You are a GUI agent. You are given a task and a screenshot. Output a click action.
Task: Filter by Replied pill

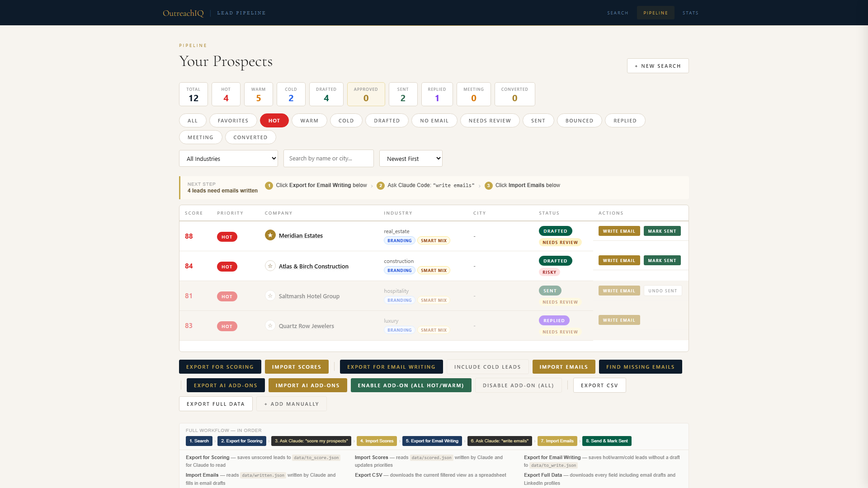click(625, 121)
